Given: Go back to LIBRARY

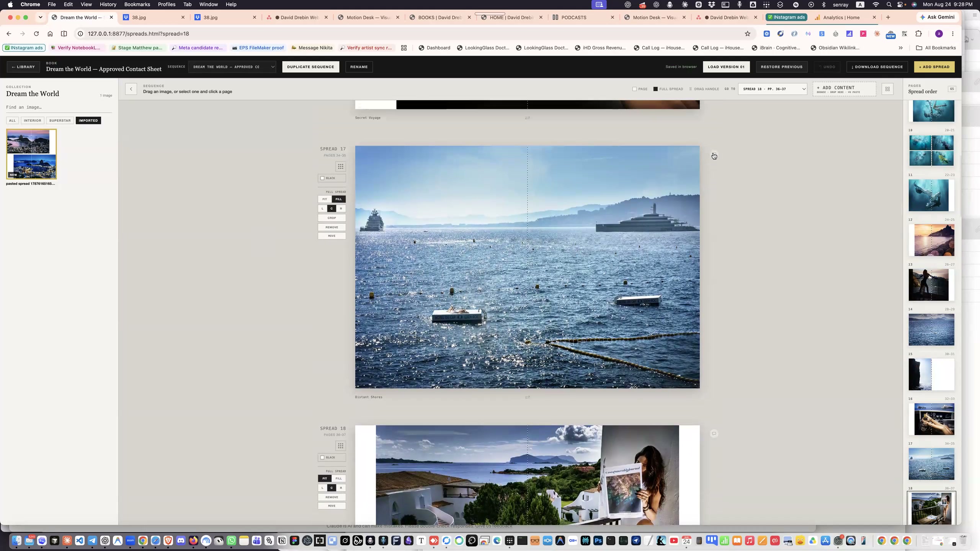Looking at the screenshot, I should [23, 67].
